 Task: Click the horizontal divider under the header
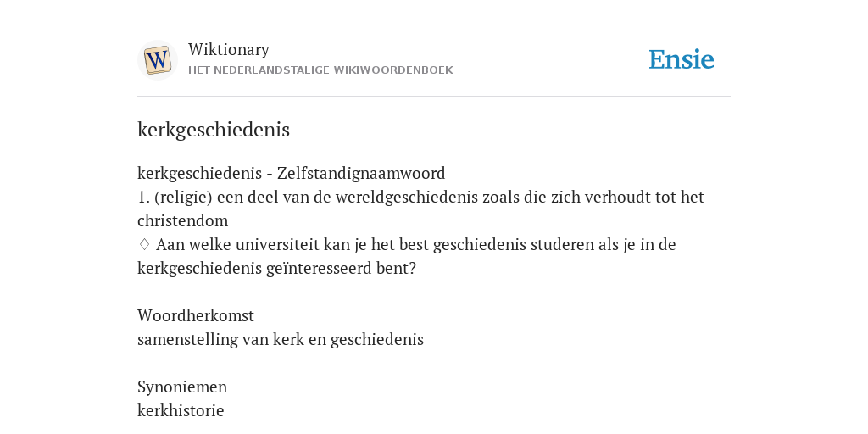434,97
